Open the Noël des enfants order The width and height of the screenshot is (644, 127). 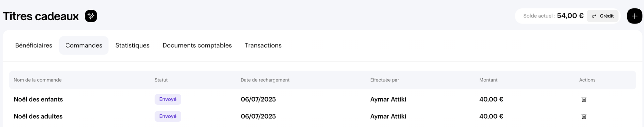pyautogui.click(x=38, y=99)
